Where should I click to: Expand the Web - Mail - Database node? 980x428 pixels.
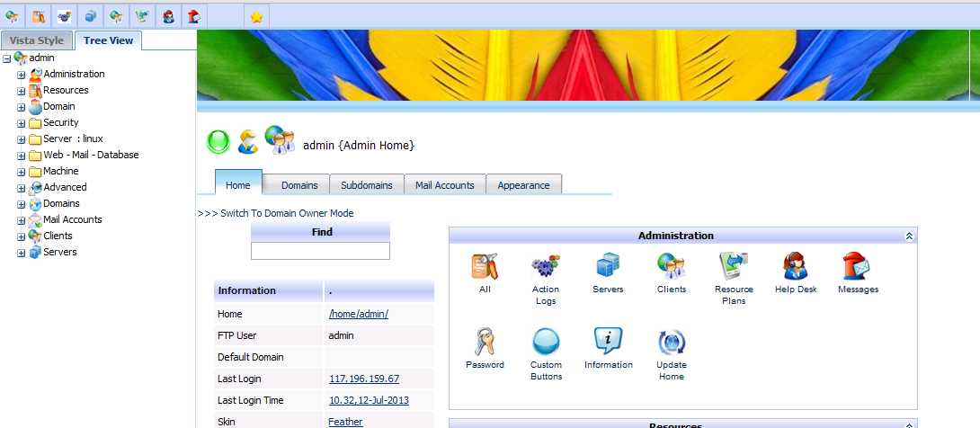tap(22, 156)
